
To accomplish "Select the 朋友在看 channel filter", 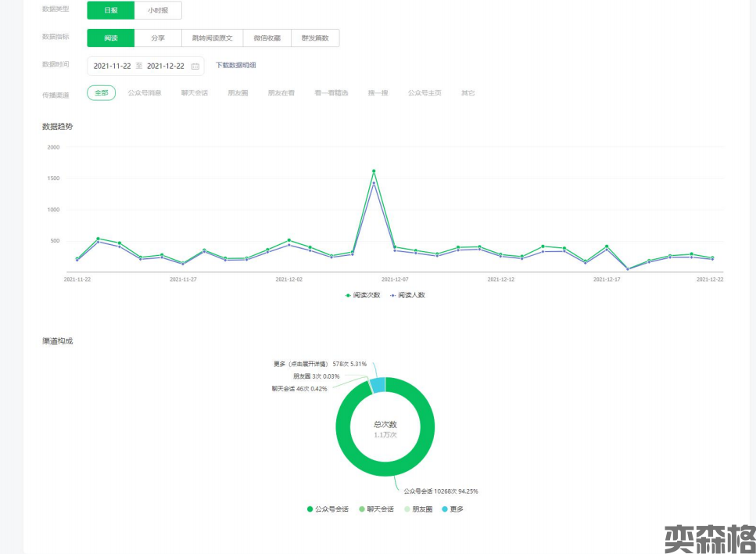I will point(281,93).
